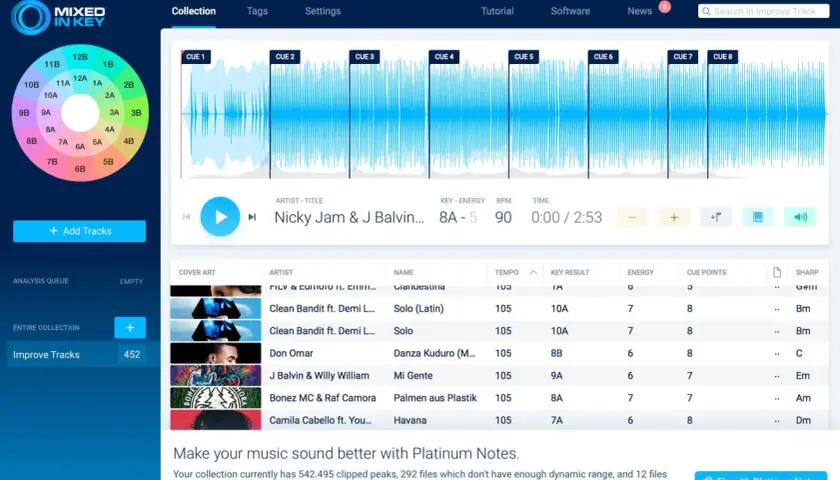Select artist "Camila Cabello ft. You..."
The height and width of the screenshot is (480, 840).
click(x=320, y=420)
